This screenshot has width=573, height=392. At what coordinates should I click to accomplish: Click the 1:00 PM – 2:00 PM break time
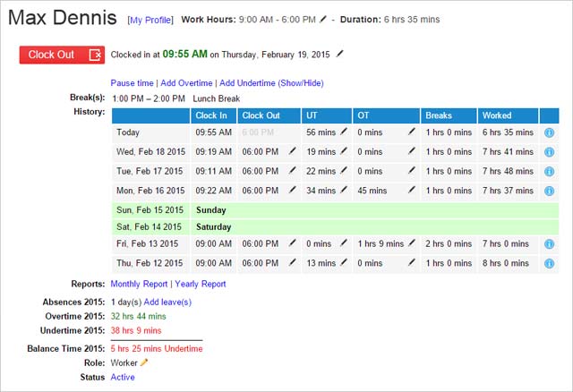click(149, 98)
